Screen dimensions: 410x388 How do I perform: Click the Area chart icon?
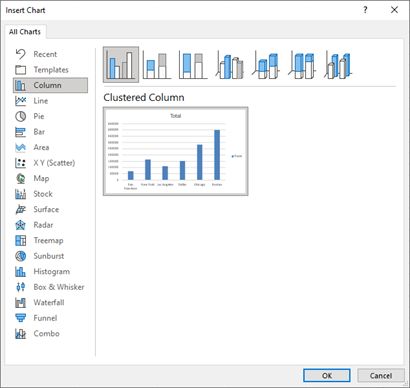(20, 147)
